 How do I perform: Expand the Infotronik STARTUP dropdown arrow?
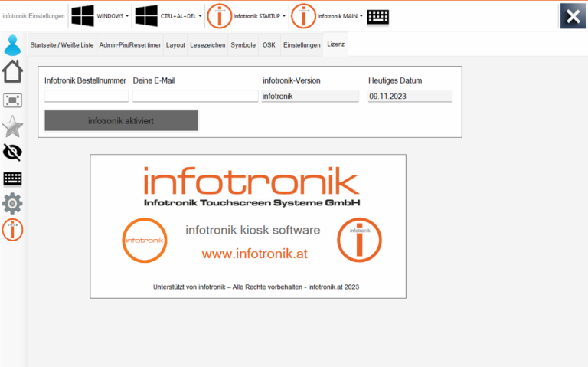pyautogui.click(x=284, y=16)
